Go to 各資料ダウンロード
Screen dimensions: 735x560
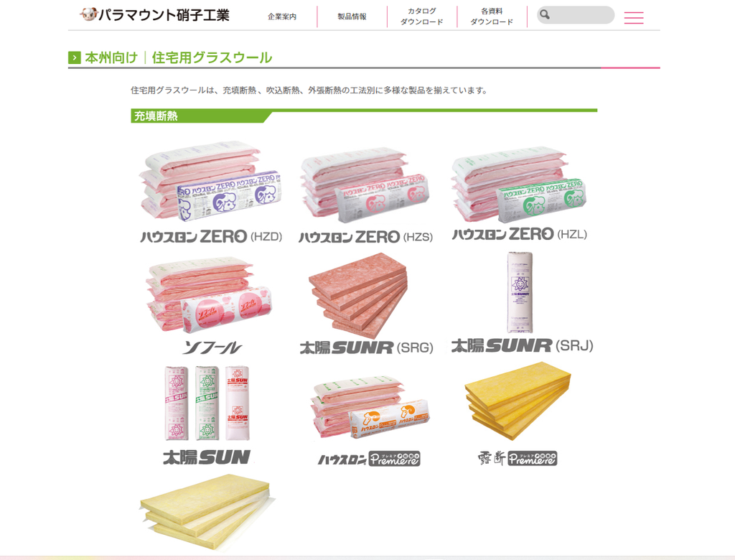491,17
